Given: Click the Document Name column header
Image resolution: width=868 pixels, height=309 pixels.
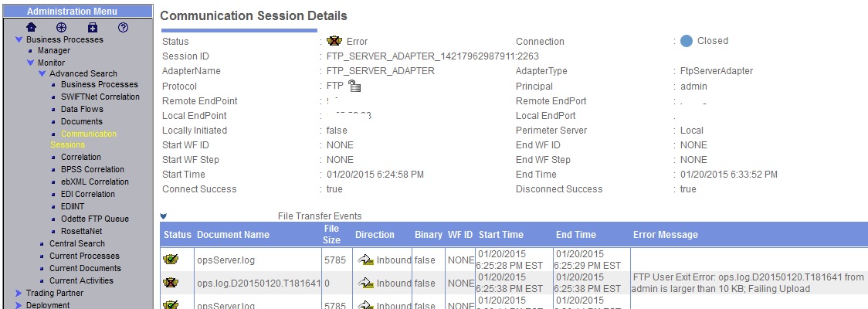Looking at the screenshot, I should [233, 235].
